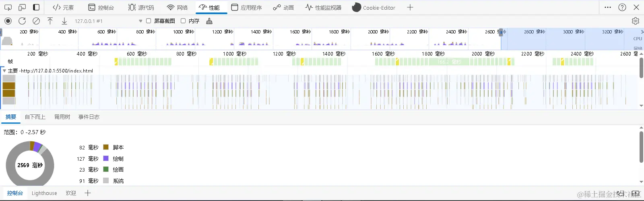The height and width of the screenshot is (201, 644).
Task: Open the 欢迎 drawer tab
Action: pos(71,193)
